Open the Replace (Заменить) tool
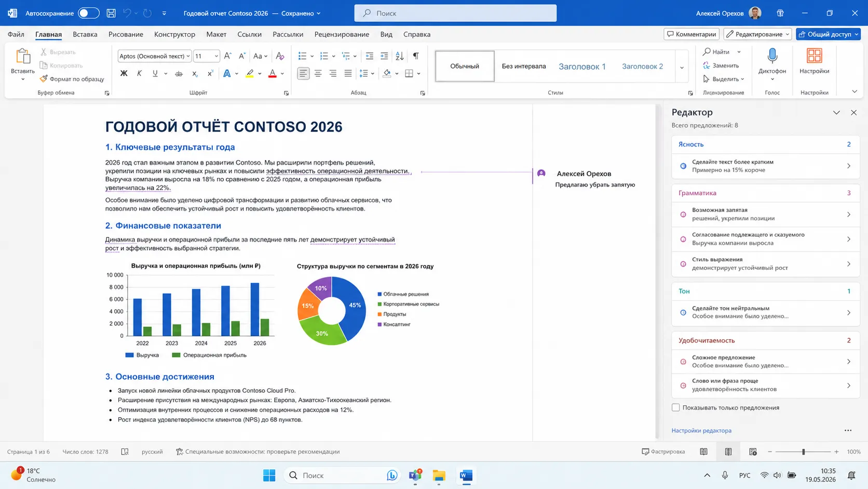868x489 pixels. [721, 65]
